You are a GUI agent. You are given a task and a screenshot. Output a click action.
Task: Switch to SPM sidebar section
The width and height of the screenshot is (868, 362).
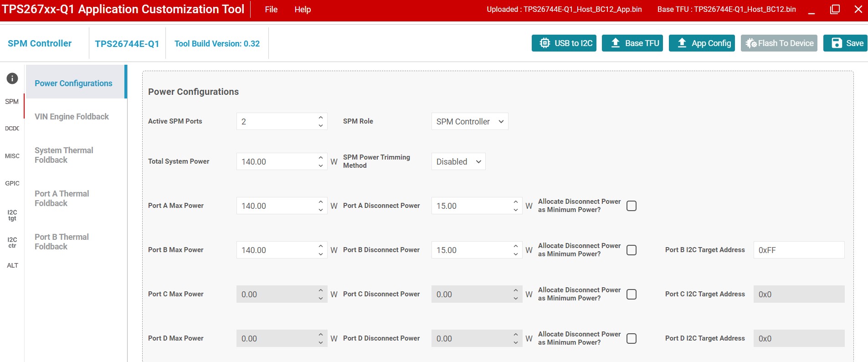pos(12,102)
